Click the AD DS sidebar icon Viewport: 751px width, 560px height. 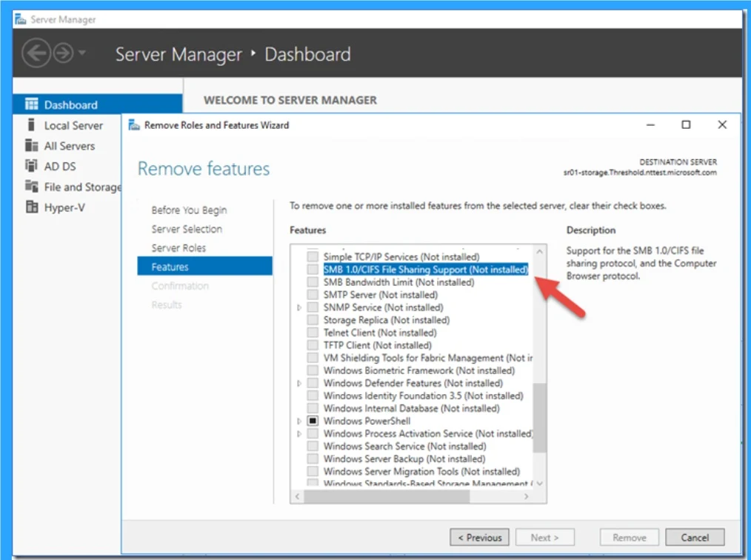pos(31,166)
